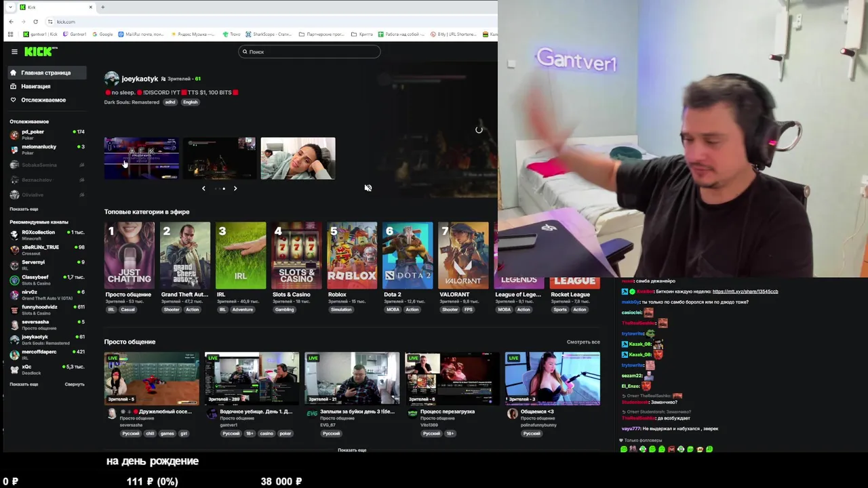Open xBeRLiNx_TRUE recommended channel
The image size is (868, 488).
pyautogui.click(x=47, y=249)
